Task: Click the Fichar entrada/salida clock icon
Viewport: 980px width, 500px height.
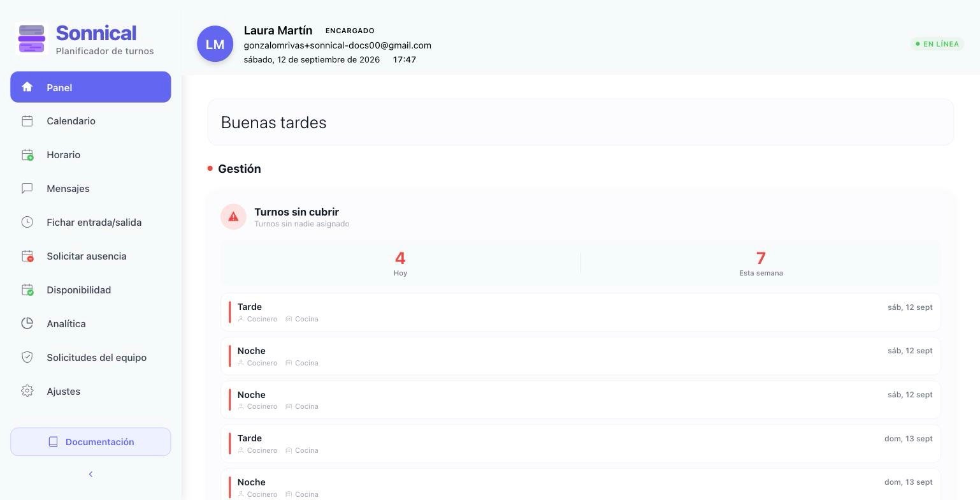Action: coord(27,222)
